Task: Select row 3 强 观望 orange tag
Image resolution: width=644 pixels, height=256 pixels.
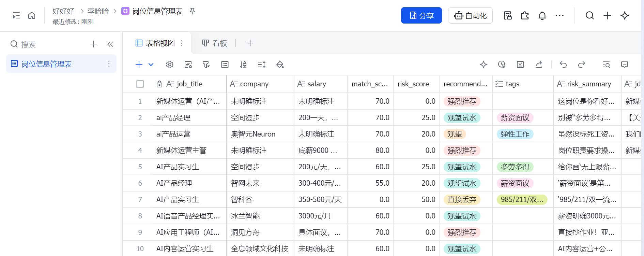Action: [455, 134]
